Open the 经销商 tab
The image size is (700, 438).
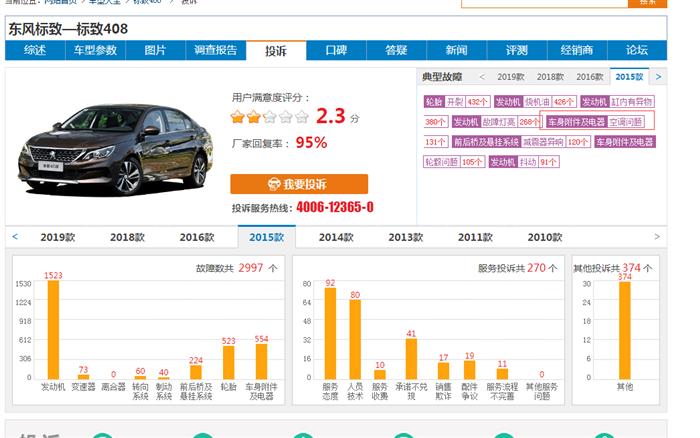(x=577, y=50)
